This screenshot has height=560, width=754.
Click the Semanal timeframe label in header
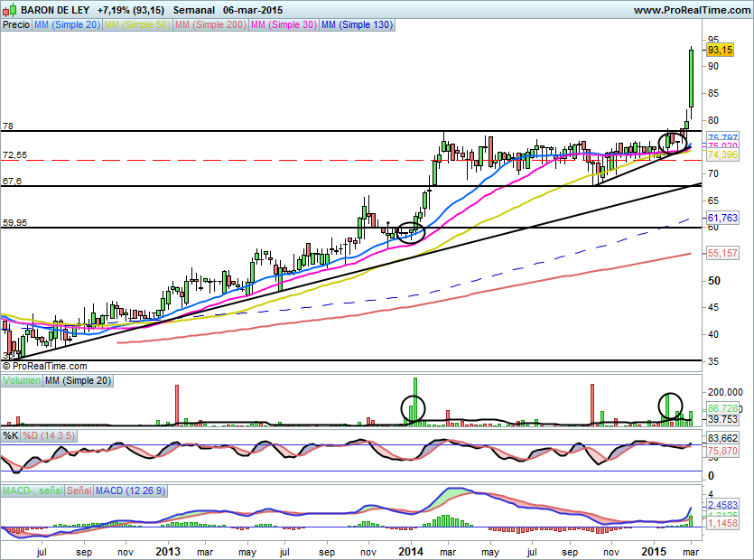click(193, 10)
